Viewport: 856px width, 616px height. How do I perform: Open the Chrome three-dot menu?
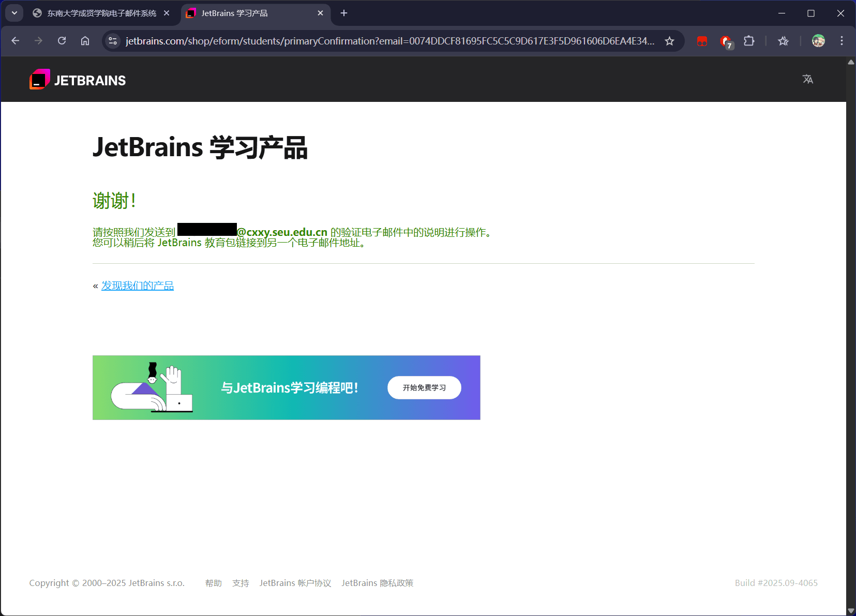842,41
